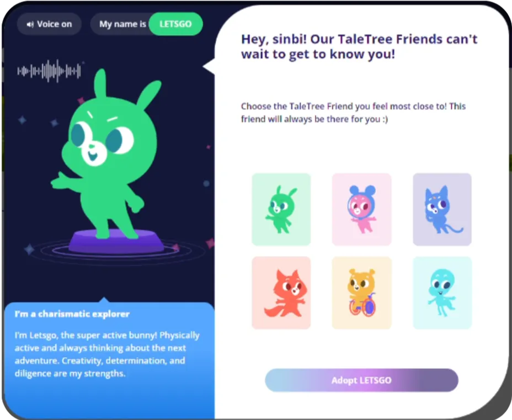512x420 pixels.
Task: Click the Adopt LETSGO button
Action: [361, 380]
